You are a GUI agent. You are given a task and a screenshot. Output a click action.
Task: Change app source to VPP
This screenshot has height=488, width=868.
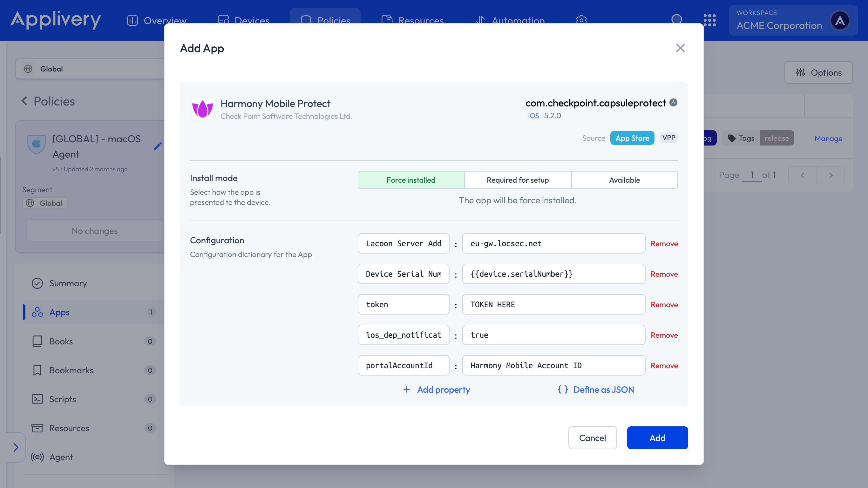pos(668,138)
